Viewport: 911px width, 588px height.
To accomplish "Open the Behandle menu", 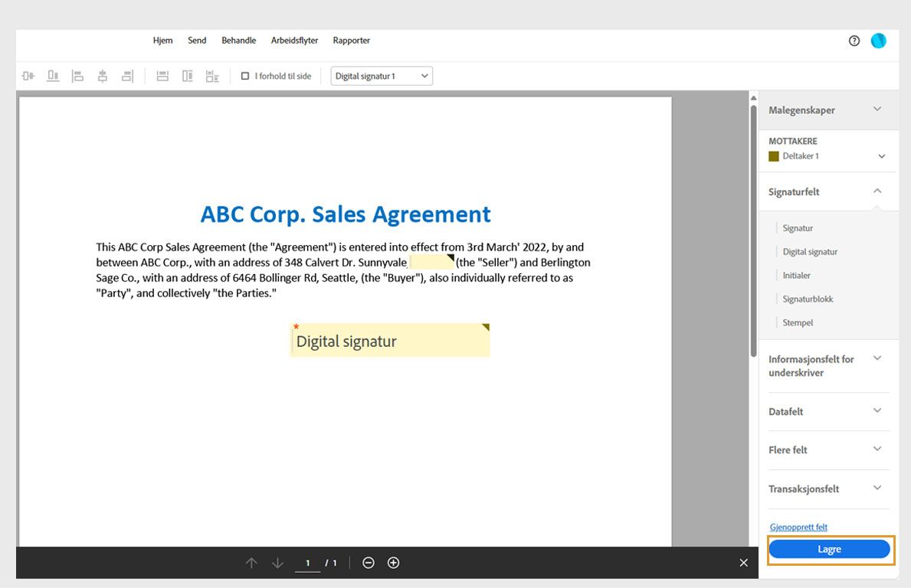I will (239, 41).
